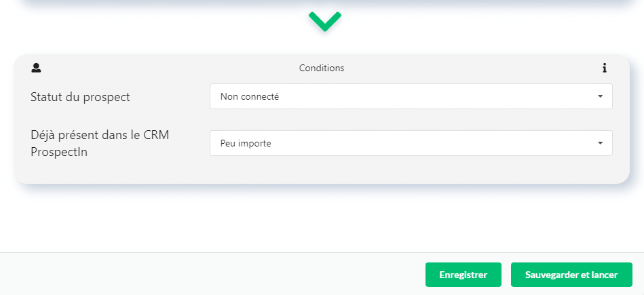Image resolution: width=644 pixels, height=295 pixels.
Task: Click the ProspectIn word in the label
Action: pos(59,152)
